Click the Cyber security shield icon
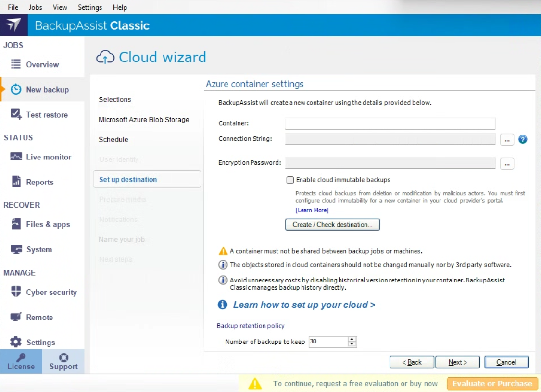Screen dimensions: 541x392 [16, 292]
